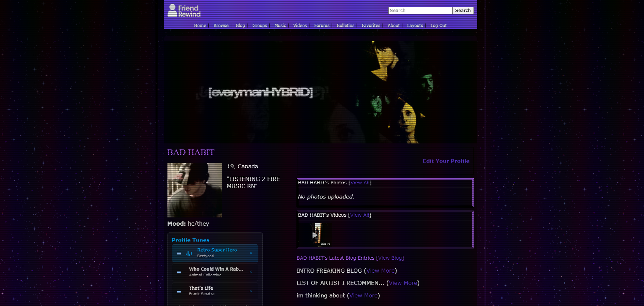Click the Friend Rewind logo
Viewport: 644px width, 306px height.
tap(184, 11)
